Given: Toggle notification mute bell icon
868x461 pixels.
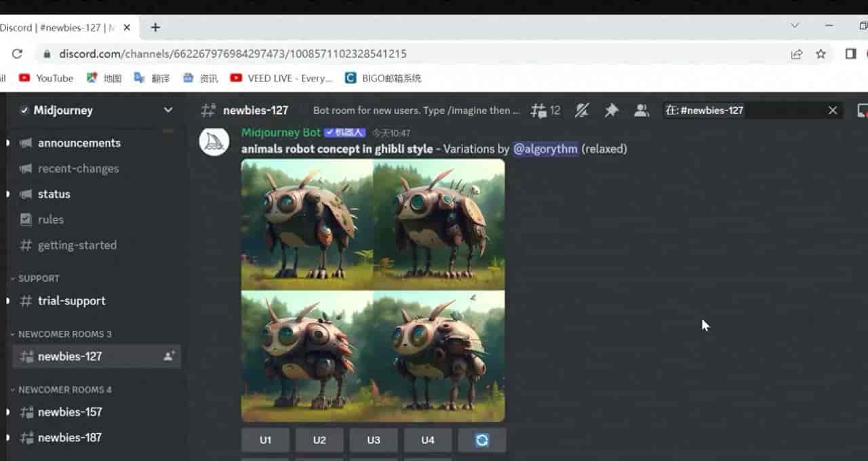Looking at the screenshot, I should point(582,111).
